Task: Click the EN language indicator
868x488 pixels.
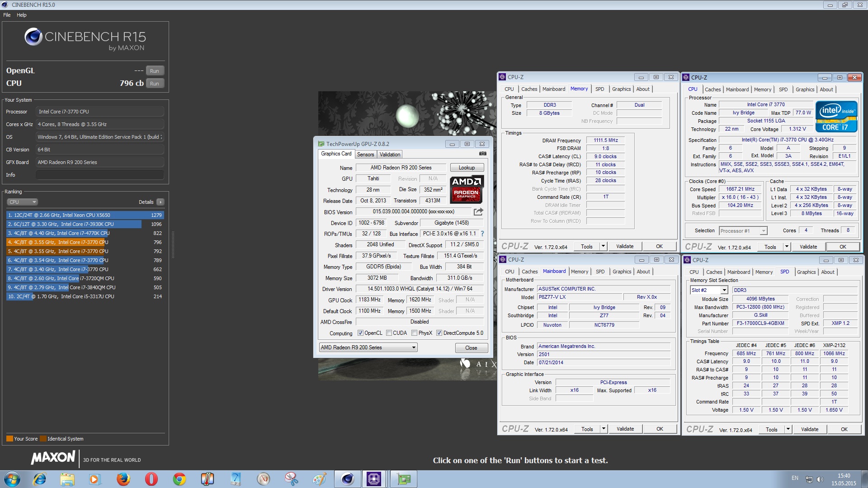Action: [x=795, y=478]
